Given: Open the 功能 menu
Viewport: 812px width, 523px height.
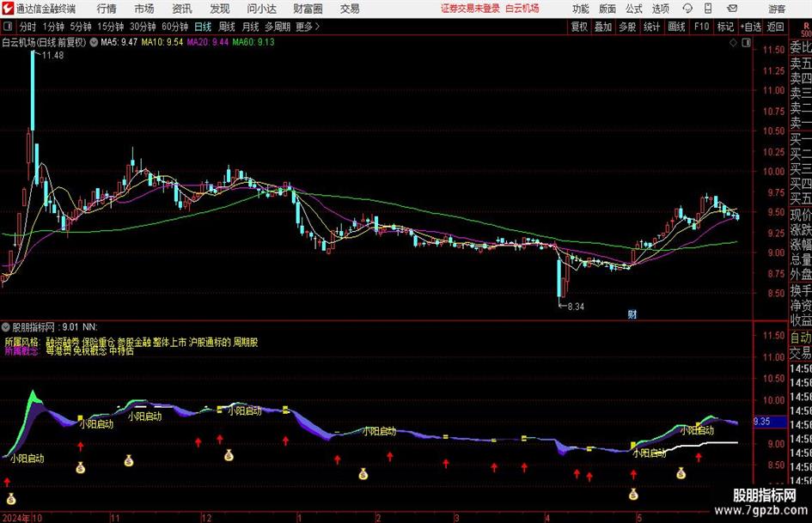Looking at the screenshot, I should click(x=581, y=9).
